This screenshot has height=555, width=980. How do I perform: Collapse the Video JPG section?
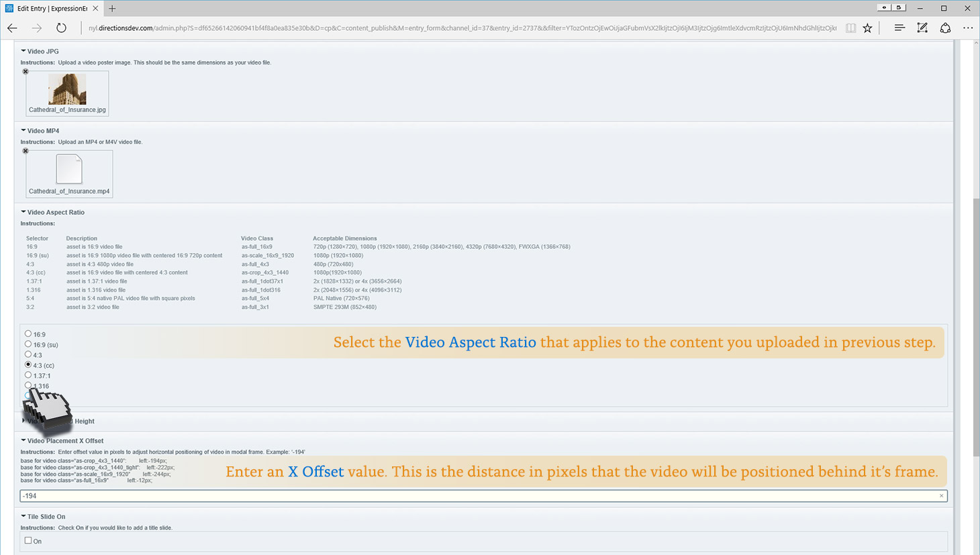[x=23, y=51]
